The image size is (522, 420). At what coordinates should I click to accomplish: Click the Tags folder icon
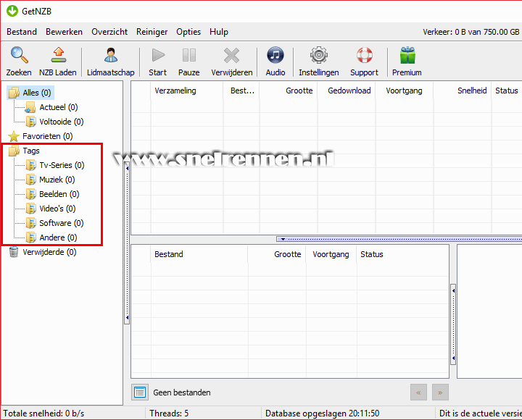coord(14,151)
